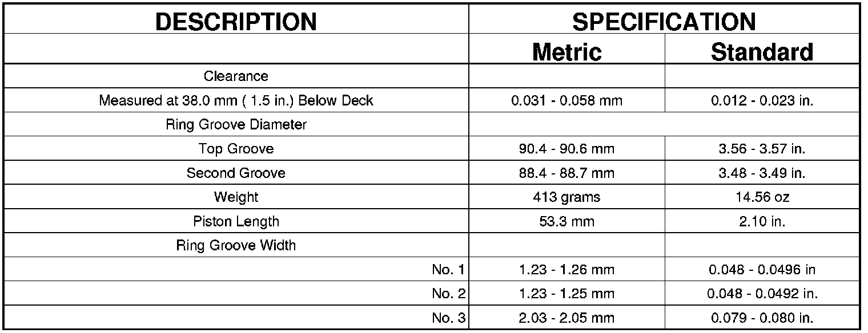The image size is (868, 333).
Task: Select the 0.079 - 0.080 in. value
Action: coord(762,318)
